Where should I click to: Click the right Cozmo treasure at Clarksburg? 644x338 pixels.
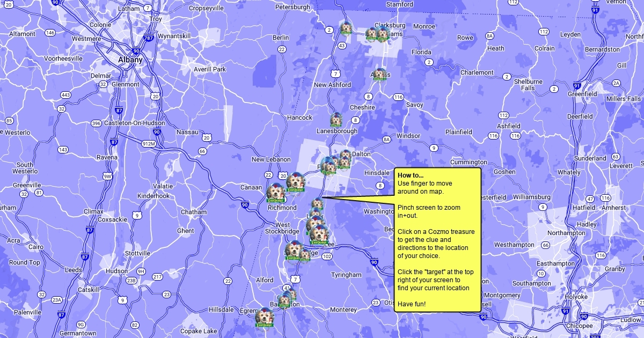(x=383, y=35)
